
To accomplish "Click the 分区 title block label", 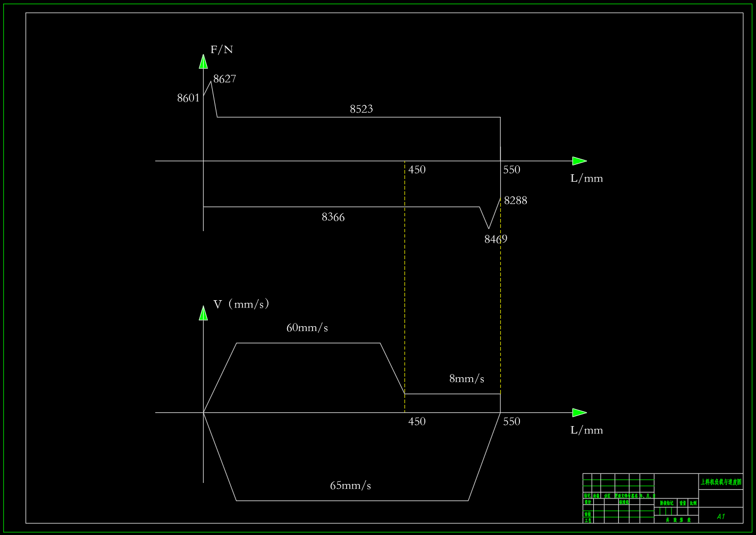I will coord(607,496).
